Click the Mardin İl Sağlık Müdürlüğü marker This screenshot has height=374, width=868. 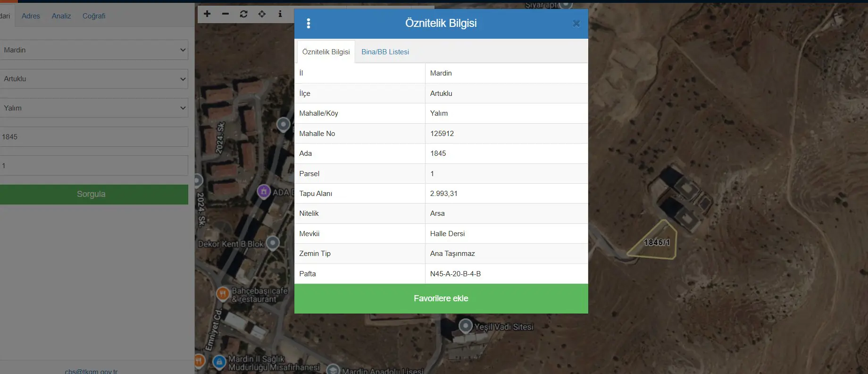[219, 362]
